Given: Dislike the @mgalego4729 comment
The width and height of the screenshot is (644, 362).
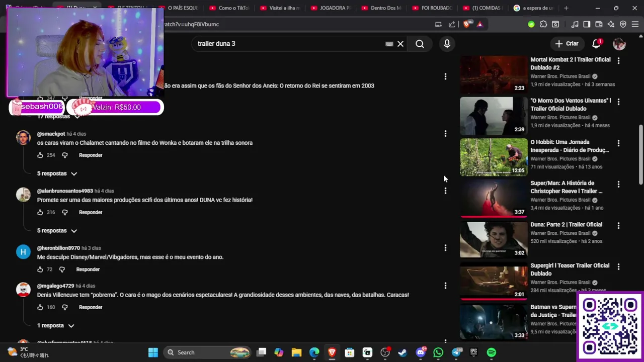Looking at the screenshot, I should [64, 307].
